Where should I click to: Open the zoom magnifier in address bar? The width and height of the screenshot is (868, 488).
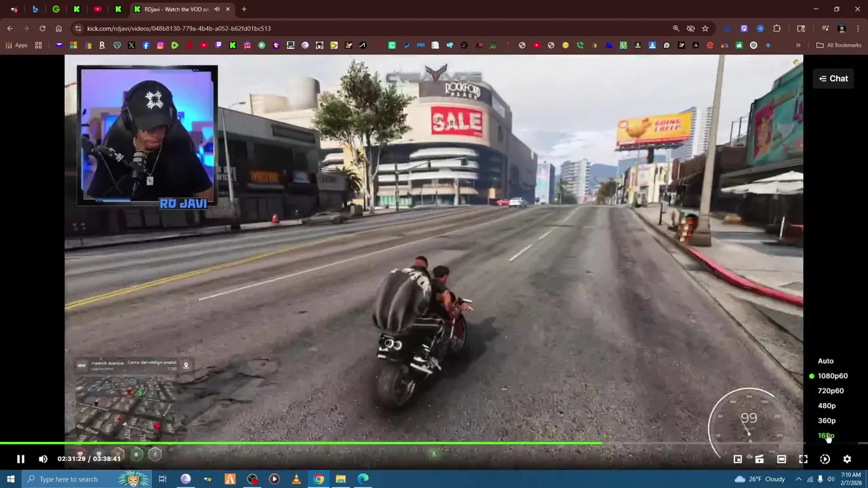(x=676, y=28)
